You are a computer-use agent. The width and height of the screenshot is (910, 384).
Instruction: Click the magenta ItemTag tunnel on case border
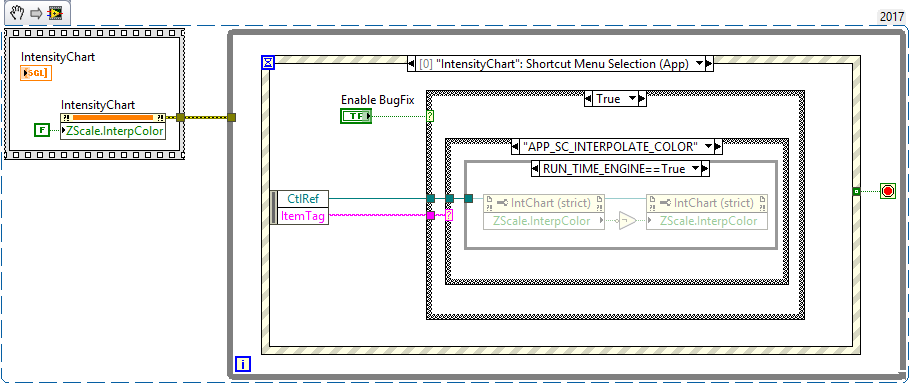431,216
